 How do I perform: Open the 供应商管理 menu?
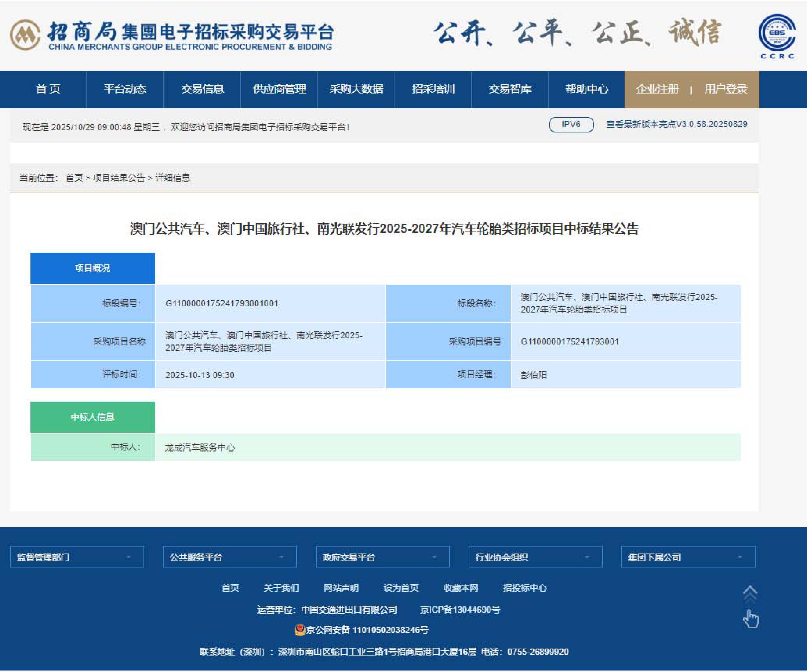[279, 89]
